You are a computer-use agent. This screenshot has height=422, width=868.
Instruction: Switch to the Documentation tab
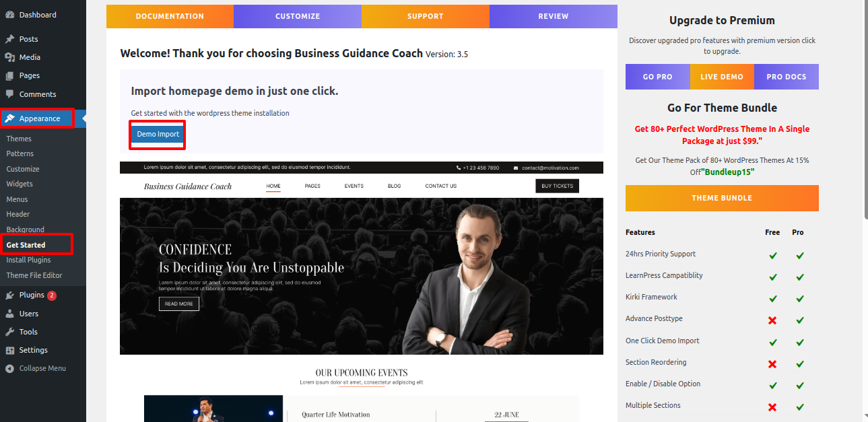[x=170, y=16]
